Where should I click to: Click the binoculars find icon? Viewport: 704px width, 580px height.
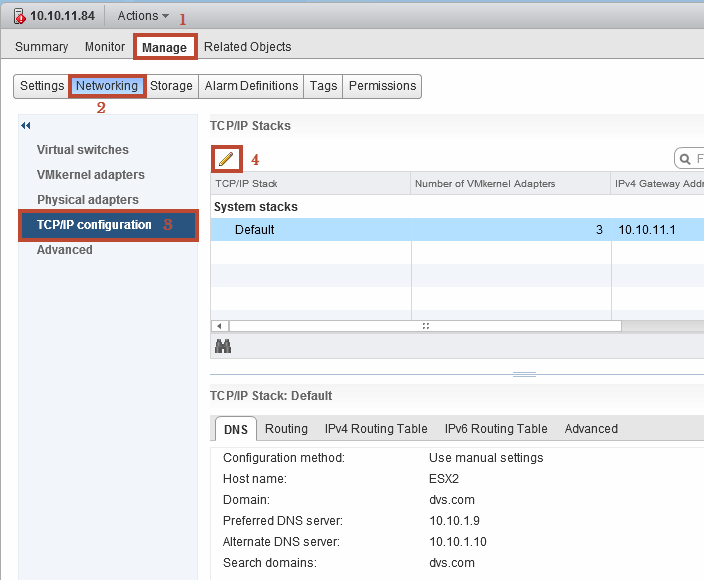coord(223,346)
